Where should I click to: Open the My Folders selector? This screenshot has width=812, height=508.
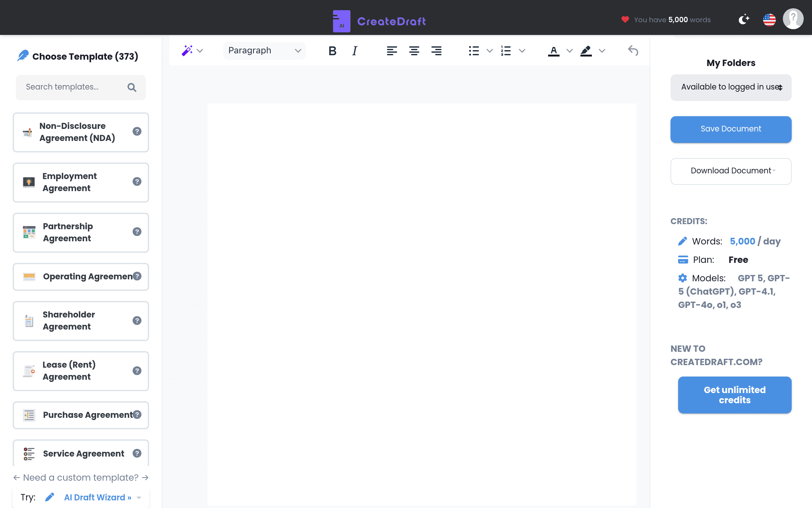point(731,87)
